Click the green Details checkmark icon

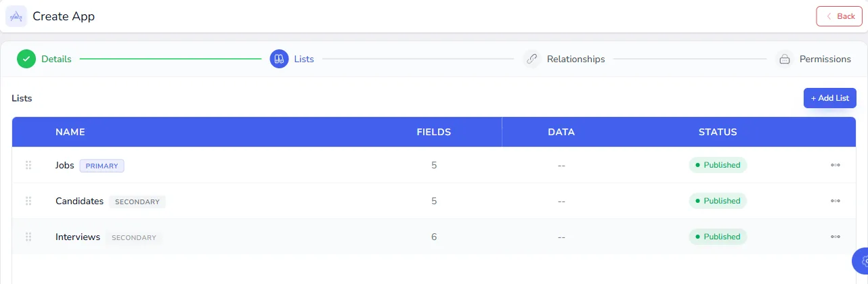(x=26, y=59)
